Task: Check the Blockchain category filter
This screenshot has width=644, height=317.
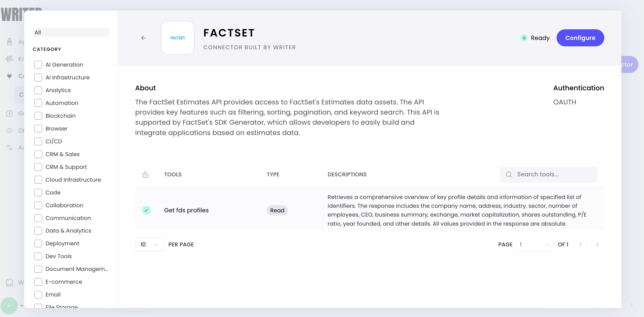Action: (x=38, y=116)
